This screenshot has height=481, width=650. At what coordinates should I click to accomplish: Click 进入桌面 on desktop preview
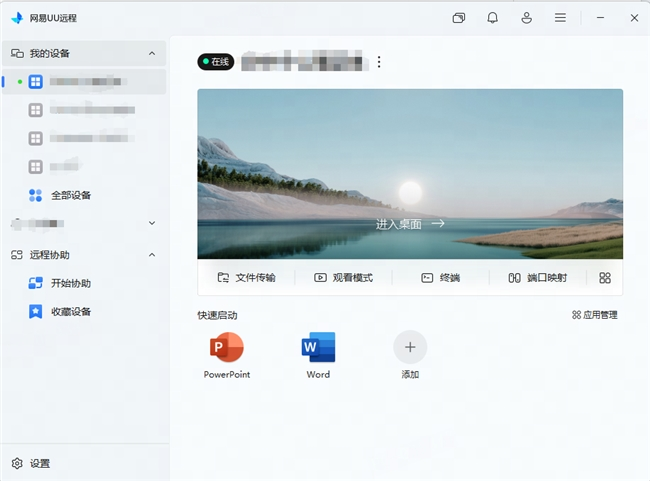410,224
